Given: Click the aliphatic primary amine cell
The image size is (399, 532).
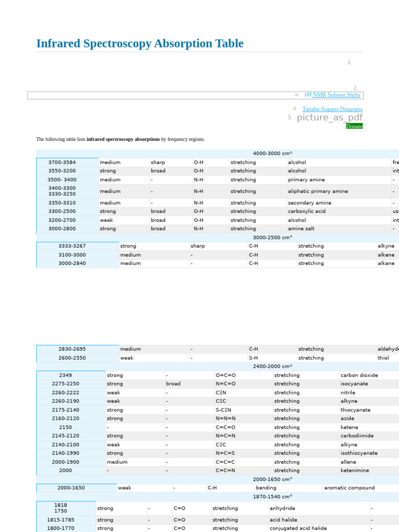Looking at the screenshot, I should click(x=339, y=191).
